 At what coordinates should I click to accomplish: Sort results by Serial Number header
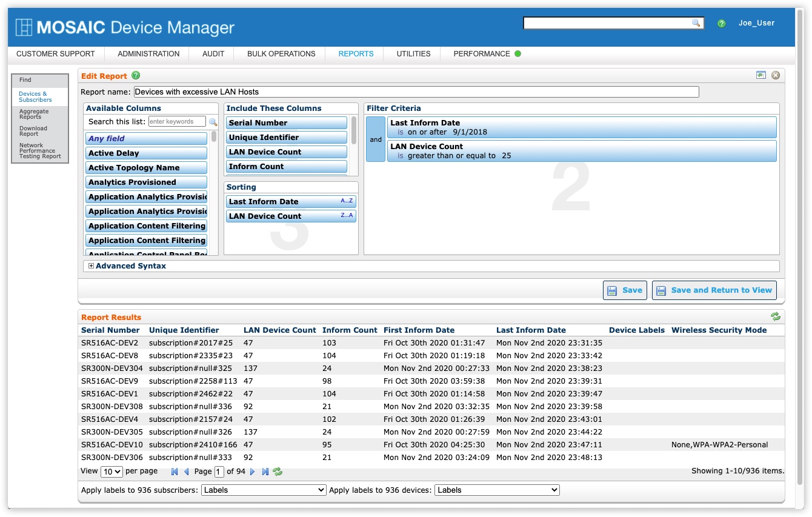[110, 330]
